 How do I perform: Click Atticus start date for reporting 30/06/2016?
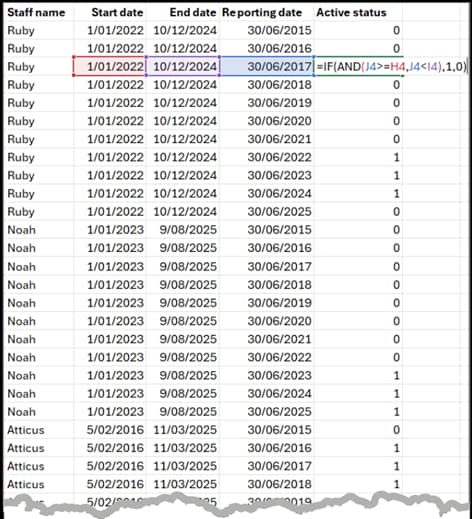tap(110, 448)
